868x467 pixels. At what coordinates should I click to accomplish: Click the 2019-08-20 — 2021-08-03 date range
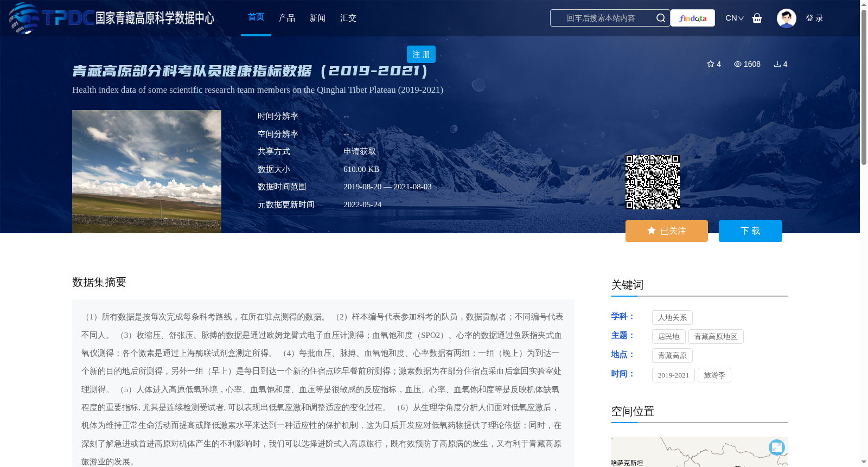pos(387,187)
